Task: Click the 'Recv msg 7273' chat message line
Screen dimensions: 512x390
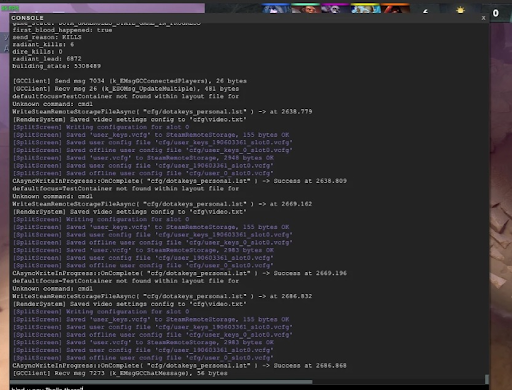Action: point(120,373)
